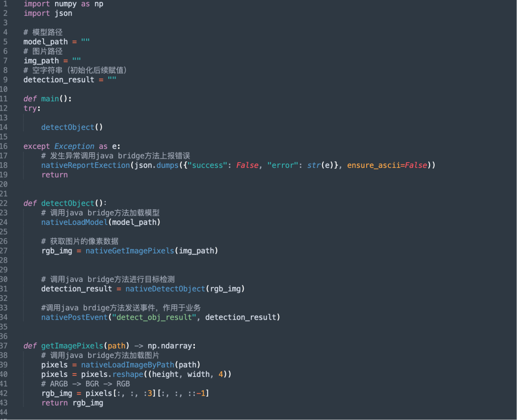Click the 'nativeLoadModel(model_path)' call
The image size is (517, 420).
point(101,222)
